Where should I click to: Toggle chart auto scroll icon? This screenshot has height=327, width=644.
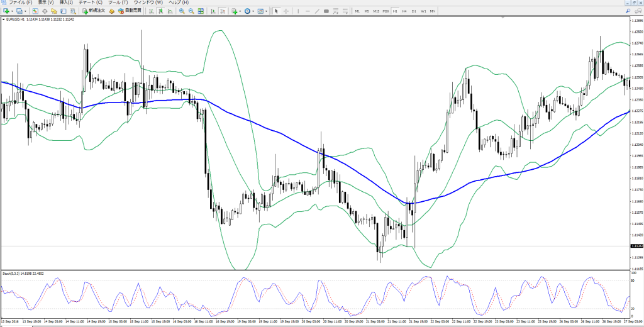pyautogui.click(x=213, y=11)
